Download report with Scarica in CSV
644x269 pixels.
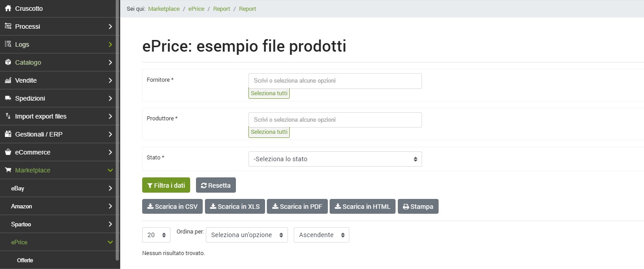click(172, 207)
